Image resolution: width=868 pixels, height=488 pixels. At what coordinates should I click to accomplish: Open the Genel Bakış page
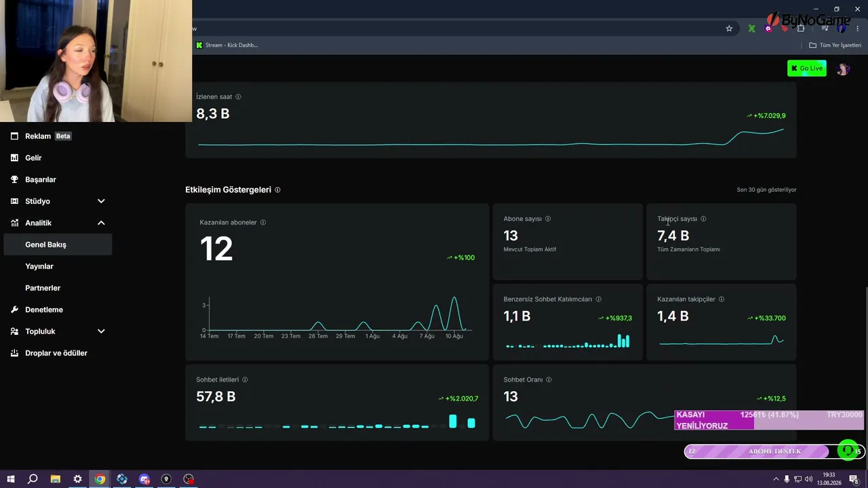58,245
